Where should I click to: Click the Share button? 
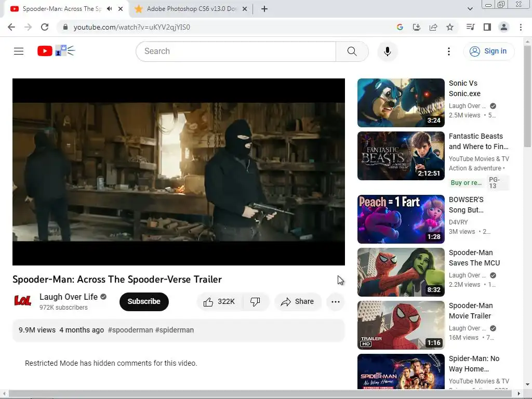tap(298, 302)
